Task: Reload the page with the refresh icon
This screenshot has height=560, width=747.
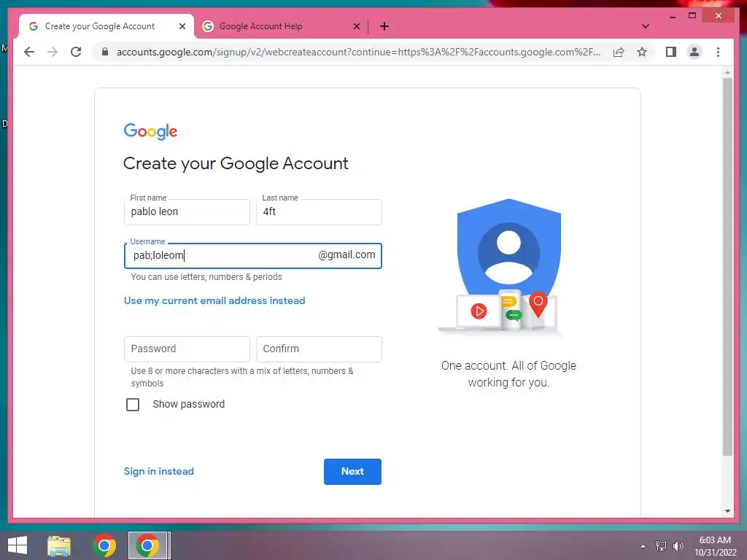Action: pyautogui.click(x=76, y=52)
